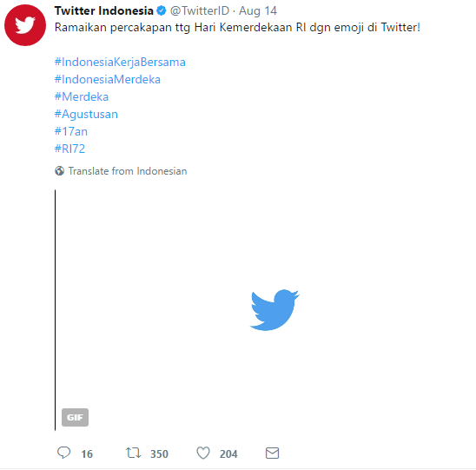
Task: Click Translate from Indonesian
Action: pyautogui.click(x=128, y=171)
